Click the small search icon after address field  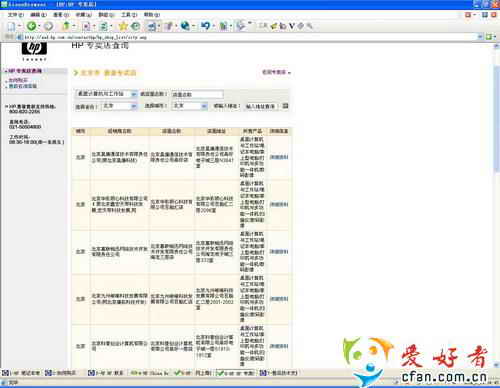[285, 106]
